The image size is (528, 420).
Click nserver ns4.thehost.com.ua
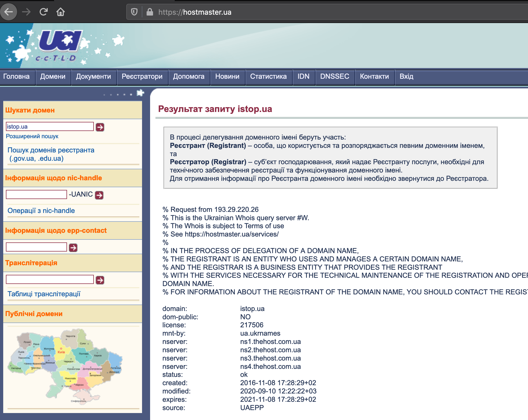[270, 367]
